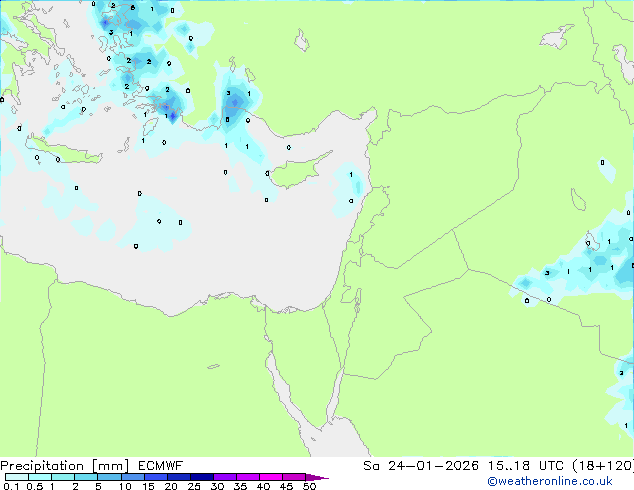Screen dimensions: 634x490
Task: Click the above-50 arrow tip of legend
Action: click(317, 477)
